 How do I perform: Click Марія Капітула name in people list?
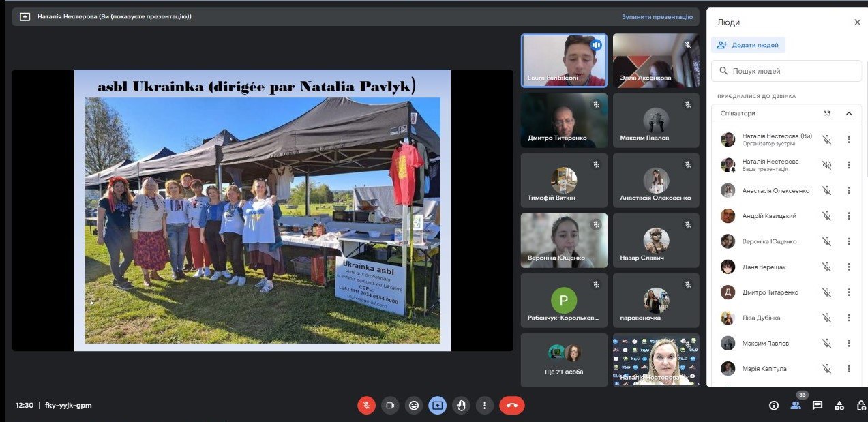coord(764,369)
